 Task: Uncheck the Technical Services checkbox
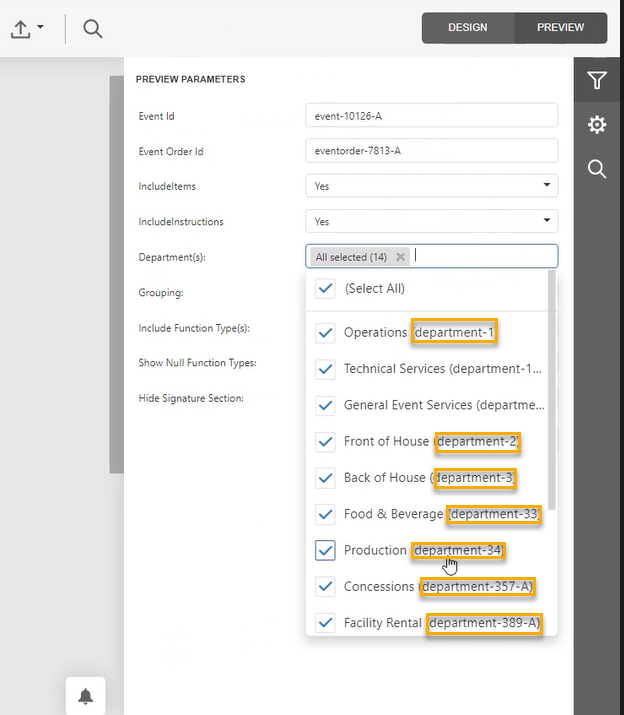coord(325,369)
